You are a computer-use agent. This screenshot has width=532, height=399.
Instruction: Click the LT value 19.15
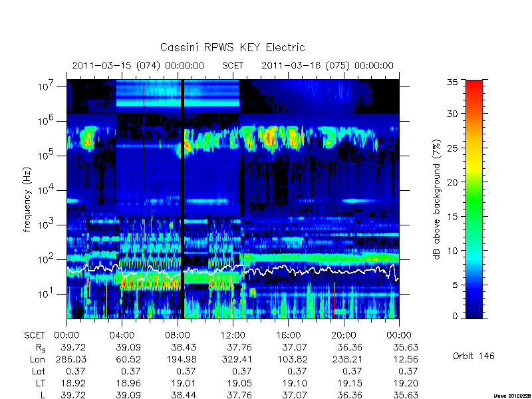coord(350,383)
